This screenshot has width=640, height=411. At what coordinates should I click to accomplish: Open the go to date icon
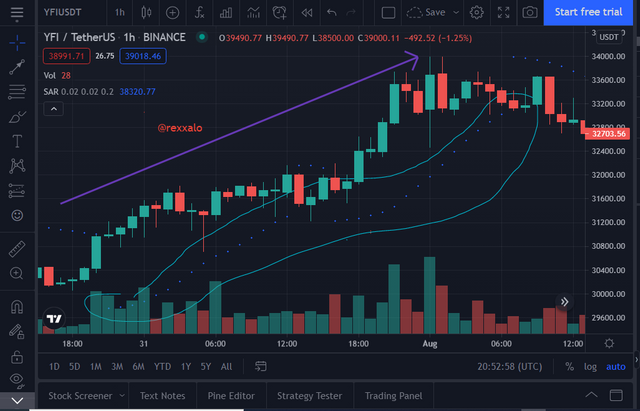pos(260,367)
